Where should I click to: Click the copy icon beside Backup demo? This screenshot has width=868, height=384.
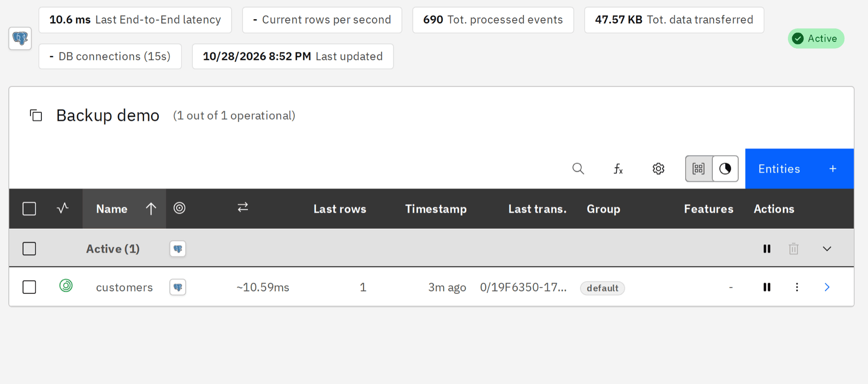(x=36, y=115)
